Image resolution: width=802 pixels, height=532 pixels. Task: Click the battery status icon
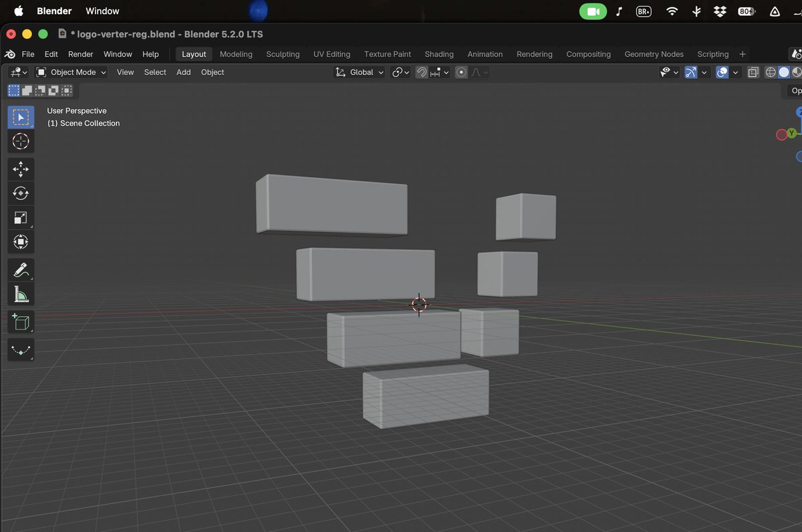[x=747, y=11]
